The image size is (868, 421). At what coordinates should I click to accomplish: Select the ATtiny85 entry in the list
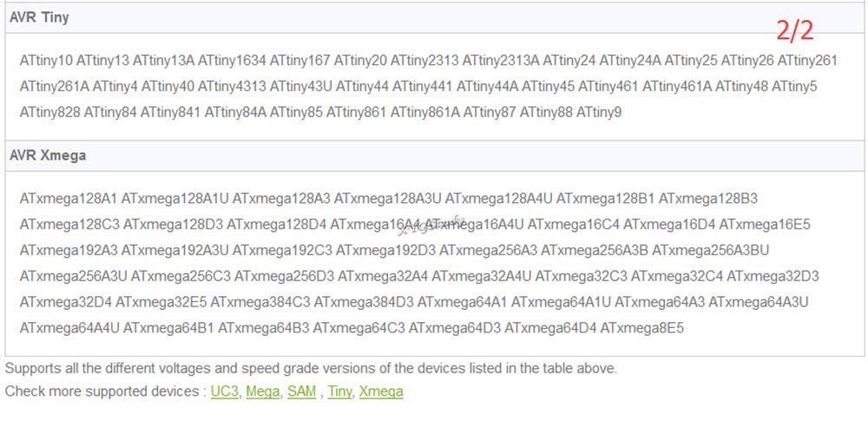point(296,113)
